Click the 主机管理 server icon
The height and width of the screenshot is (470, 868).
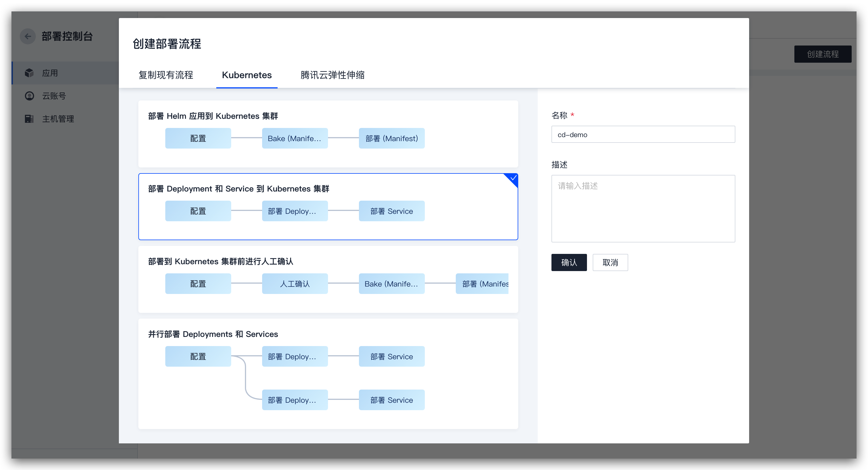pyautogui.click(x=29, y=119)
